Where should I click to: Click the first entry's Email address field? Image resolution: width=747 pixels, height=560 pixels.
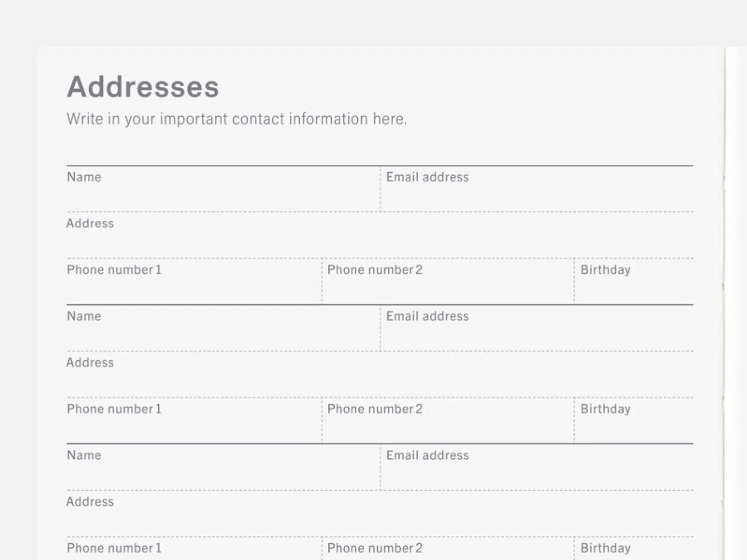coord(537,189)
